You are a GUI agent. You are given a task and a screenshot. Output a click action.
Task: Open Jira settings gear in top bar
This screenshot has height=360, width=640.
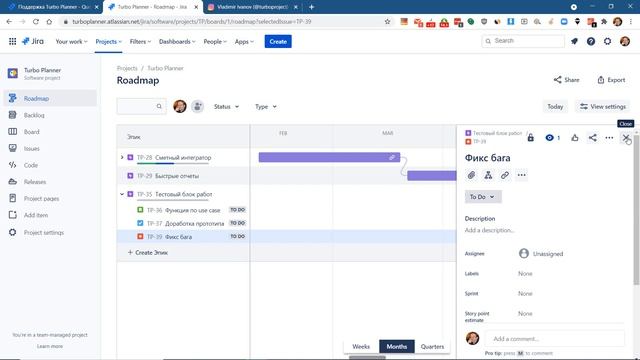[607, 41]
